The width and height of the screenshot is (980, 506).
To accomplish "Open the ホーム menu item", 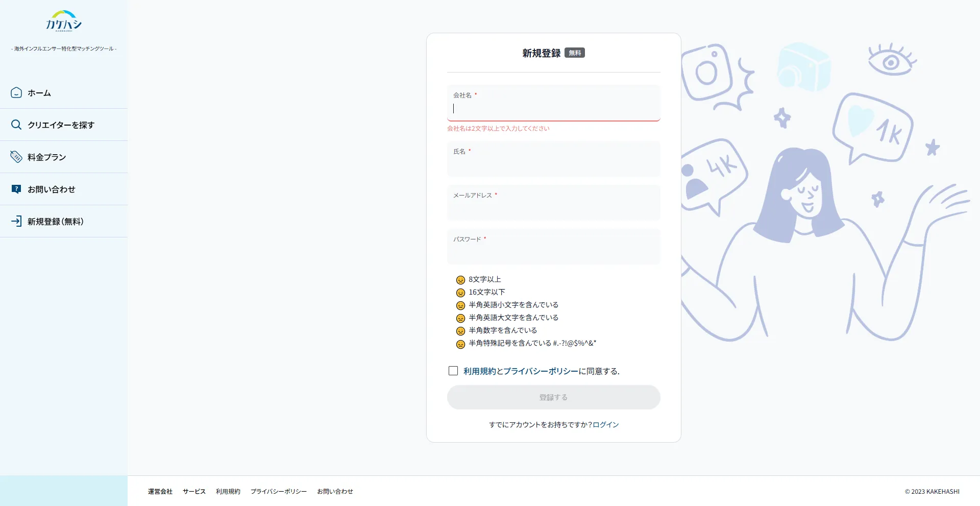I will point(39,93).
